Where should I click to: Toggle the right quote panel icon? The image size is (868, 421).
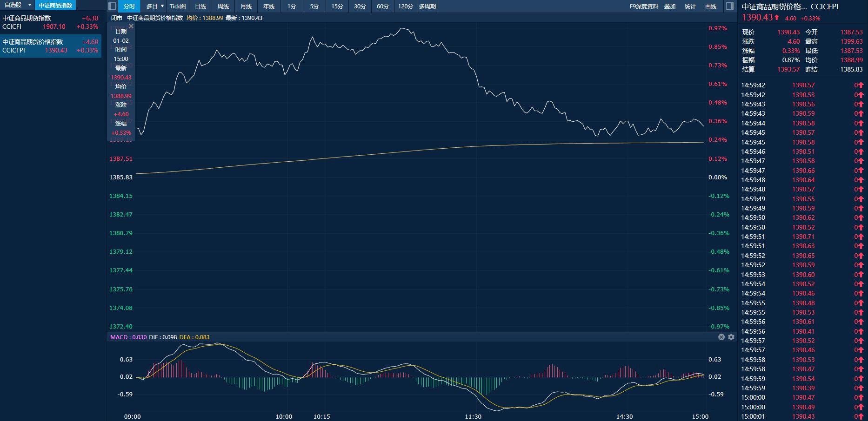[x=729, y=6]
